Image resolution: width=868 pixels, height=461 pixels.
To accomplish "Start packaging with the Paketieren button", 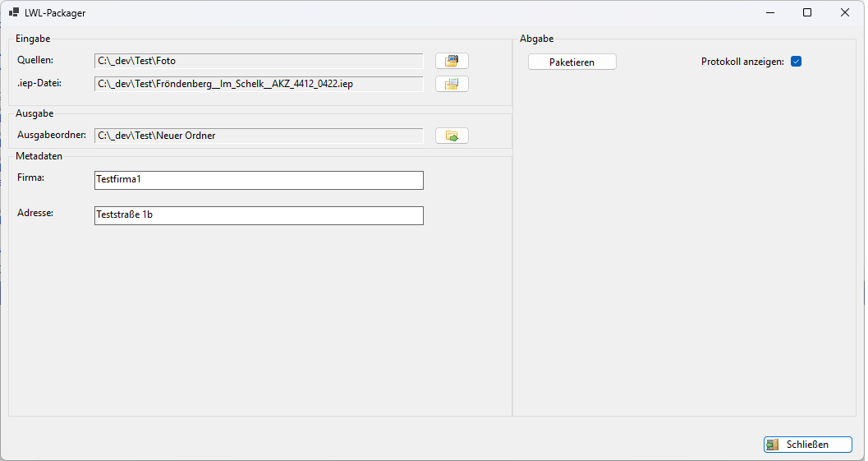I will (572, 62).
